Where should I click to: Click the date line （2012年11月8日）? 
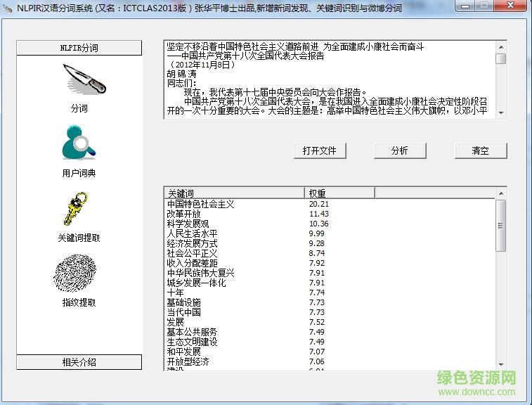[x=202, y=65]
